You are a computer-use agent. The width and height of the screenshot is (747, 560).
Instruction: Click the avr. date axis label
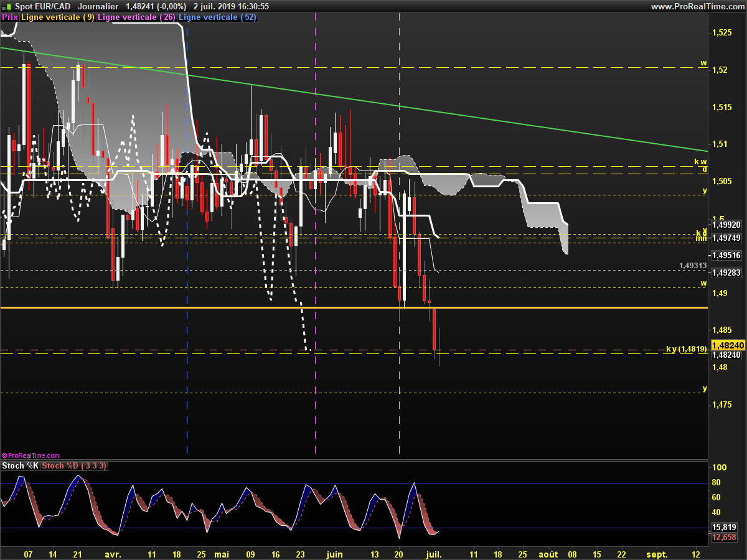(112, 554)
